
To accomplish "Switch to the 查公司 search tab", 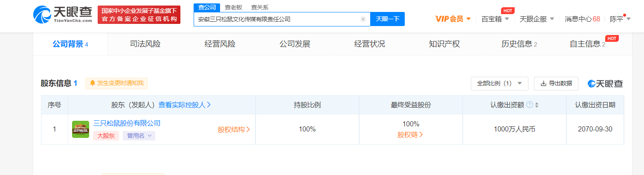I will [207, 7].
